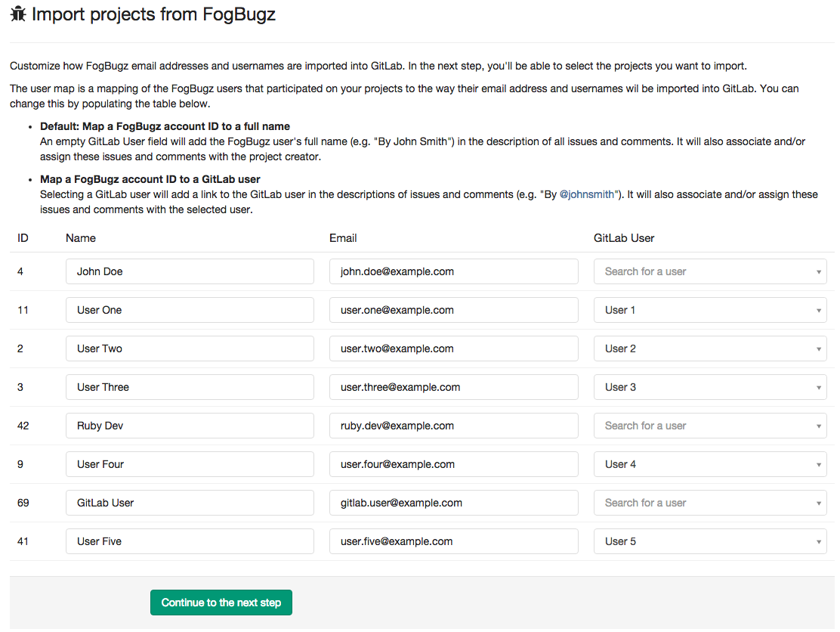Screen dimensions: 840x632
Task: Click the Ruby Dev name field
Action: [190, 426]
